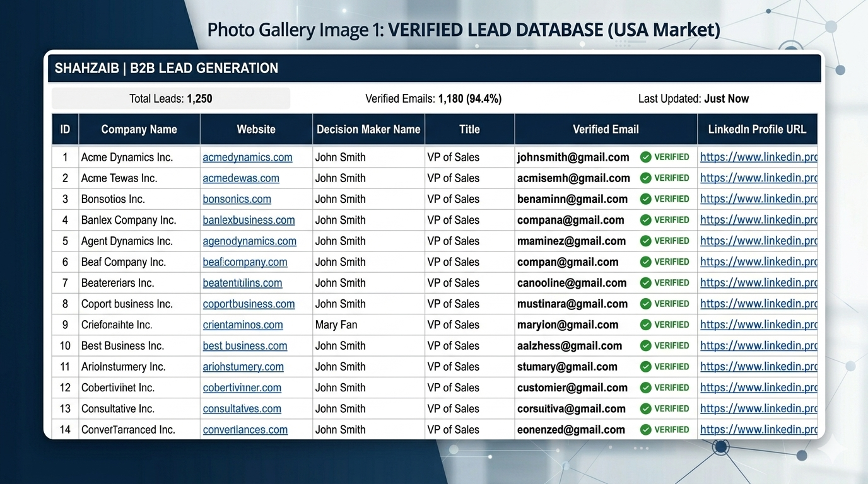Open LinkedIn URL for Best Business Inc.
This screenshot has height=484, width=868.
pyautogui.click(x=758, y=346)
